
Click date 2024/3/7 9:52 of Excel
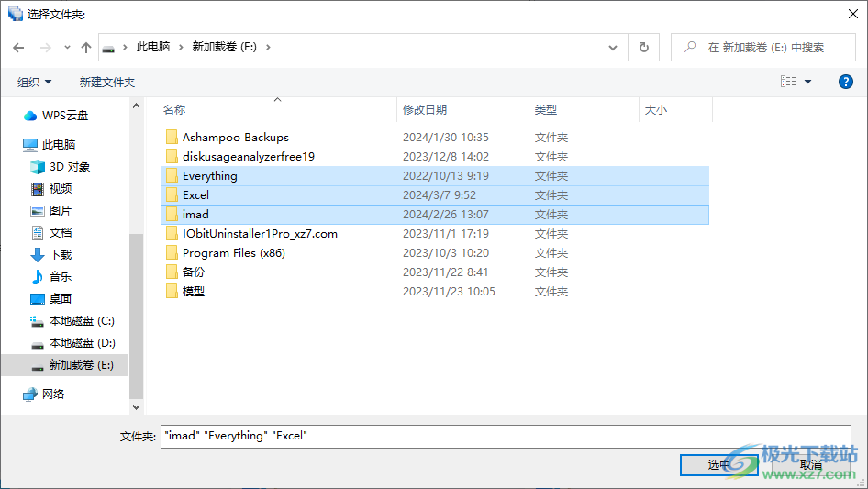point(439,194)
